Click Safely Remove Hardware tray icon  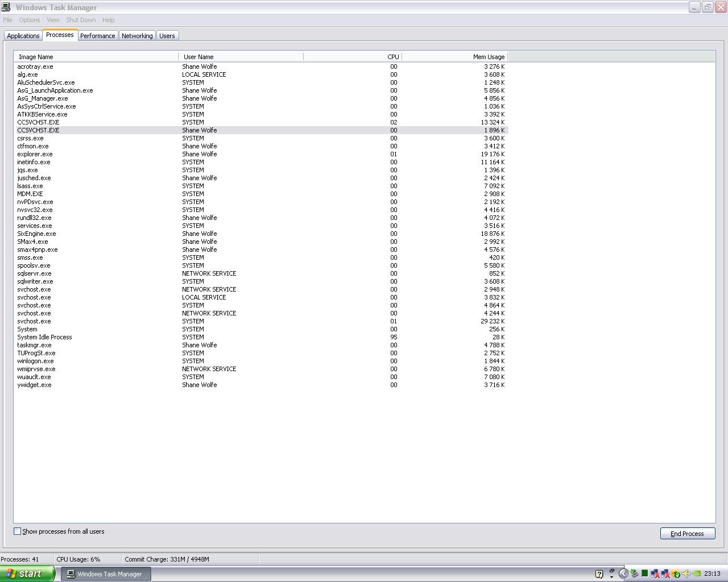tap(634, 573)
